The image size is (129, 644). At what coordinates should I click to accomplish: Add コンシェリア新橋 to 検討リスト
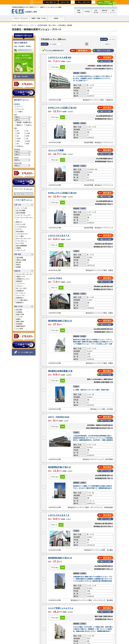[x=105, y=154]
